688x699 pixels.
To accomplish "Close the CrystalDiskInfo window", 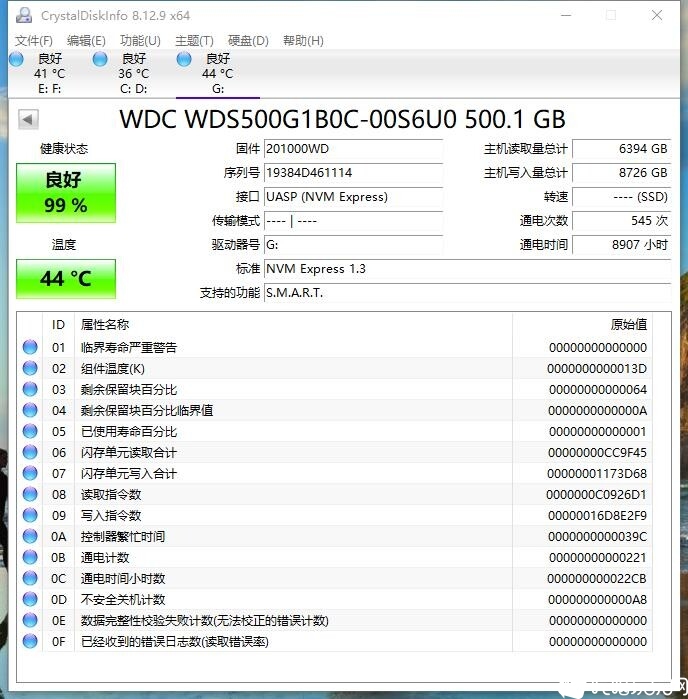I will pos(656,15).
